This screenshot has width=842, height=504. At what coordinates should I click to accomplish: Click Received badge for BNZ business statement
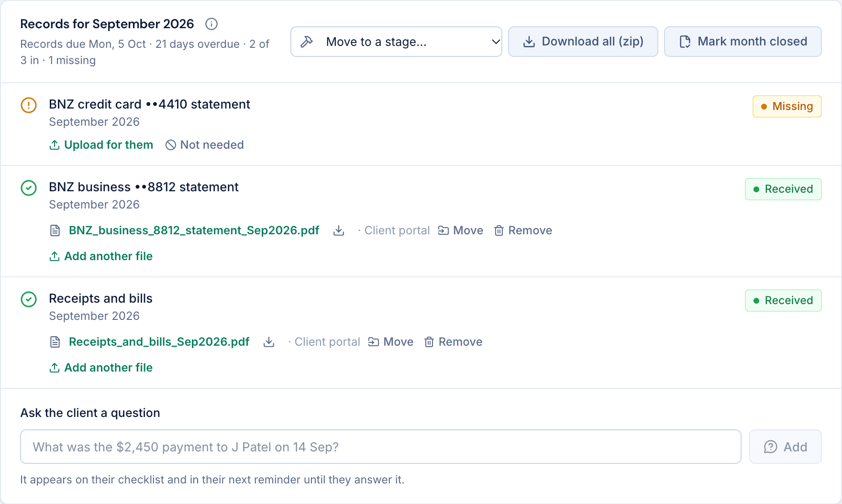tap(783, 189)
